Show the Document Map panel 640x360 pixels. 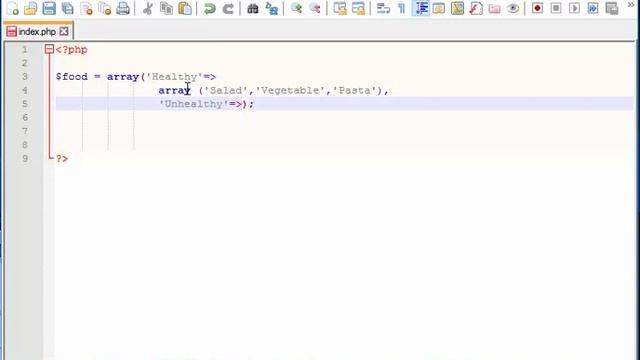(458, 8)
